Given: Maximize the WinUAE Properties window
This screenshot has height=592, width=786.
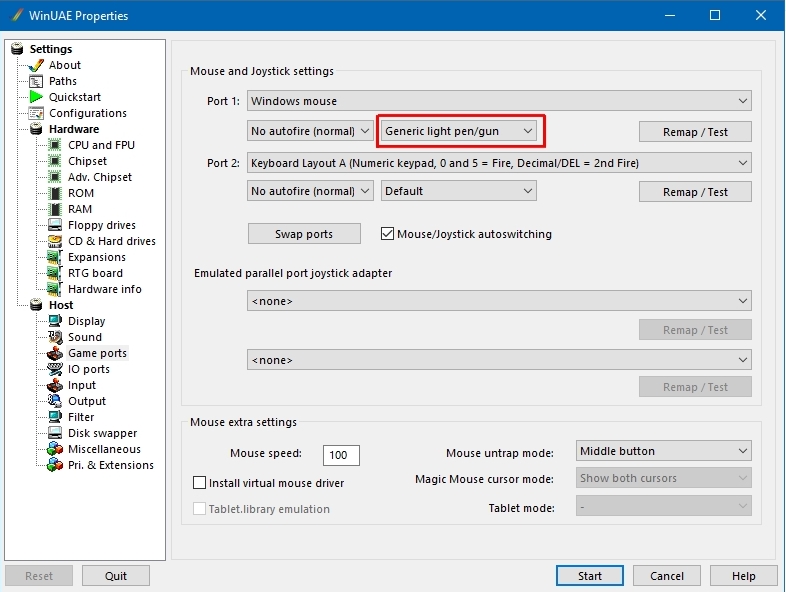Looking at the screenshot, I should (715, 15).
